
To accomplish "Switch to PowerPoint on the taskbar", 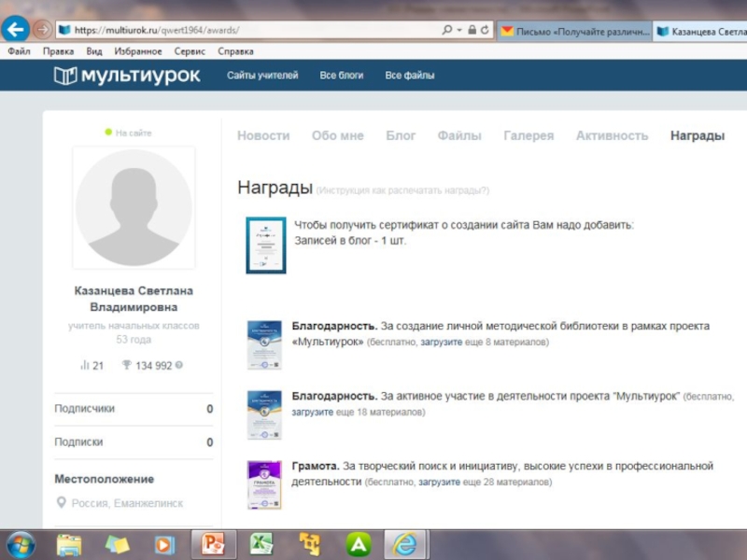I will coord(214,544).
